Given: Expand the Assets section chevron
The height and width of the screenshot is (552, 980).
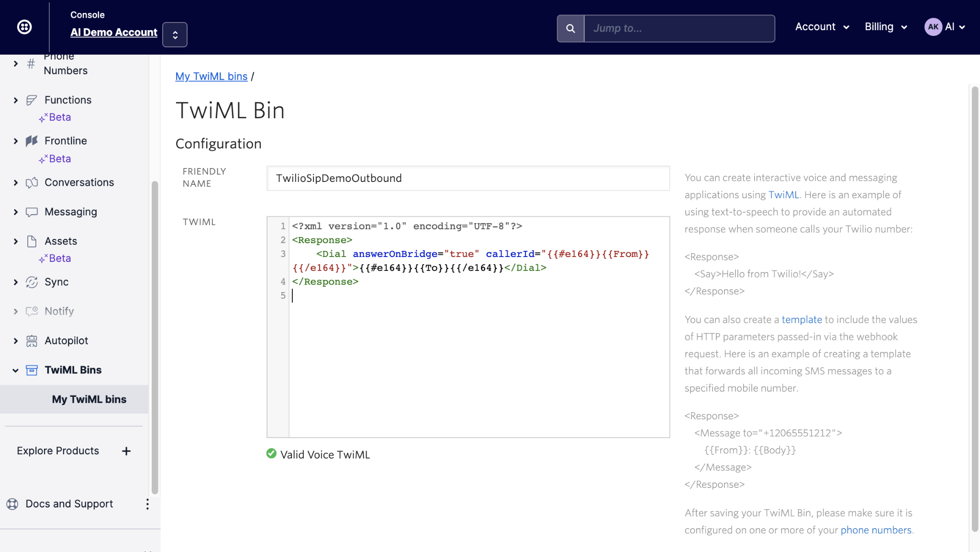Looking at the screenshot, I should tap(16, 241).
